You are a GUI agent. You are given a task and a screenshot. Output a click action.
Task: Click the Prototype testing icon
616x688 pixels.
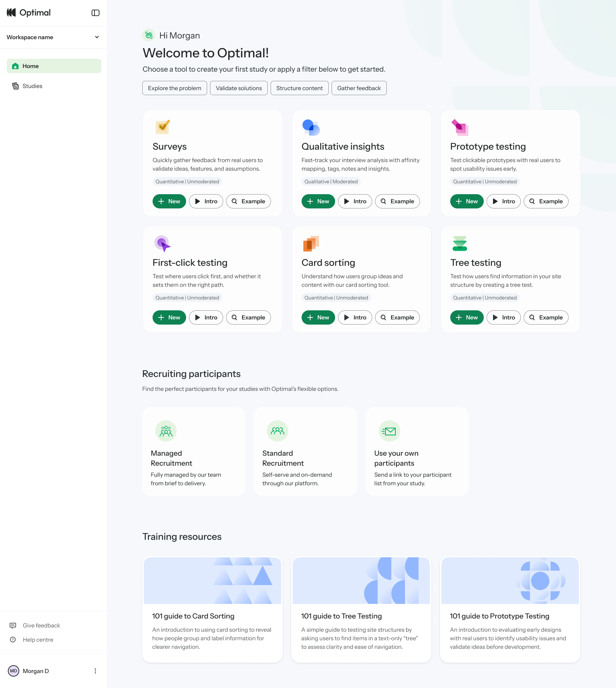coord(460,127)
